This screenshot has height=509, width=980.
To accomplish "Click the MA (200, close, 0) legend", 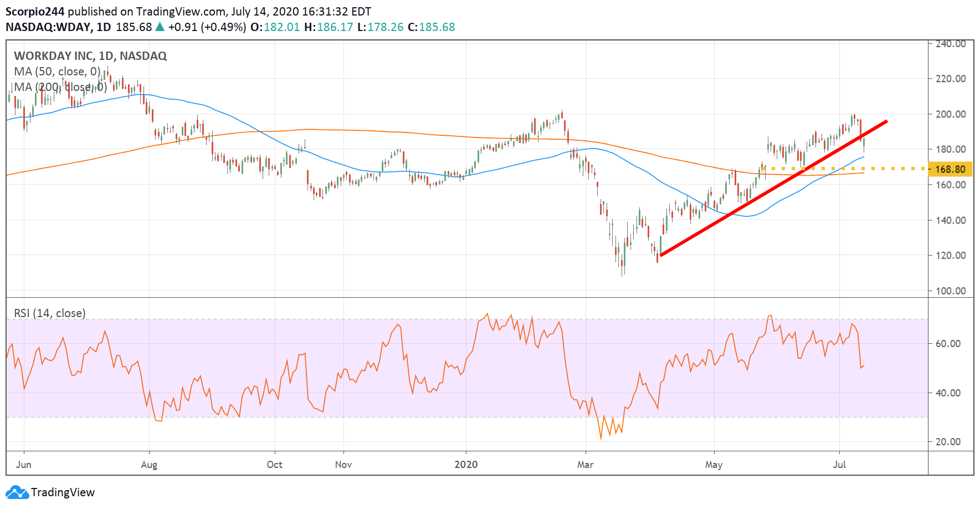I will [60, 87].
